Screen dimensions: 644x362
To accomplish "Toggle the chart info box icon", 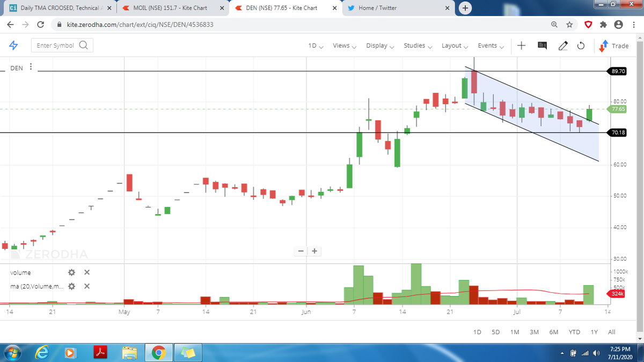I will (542, 46).
